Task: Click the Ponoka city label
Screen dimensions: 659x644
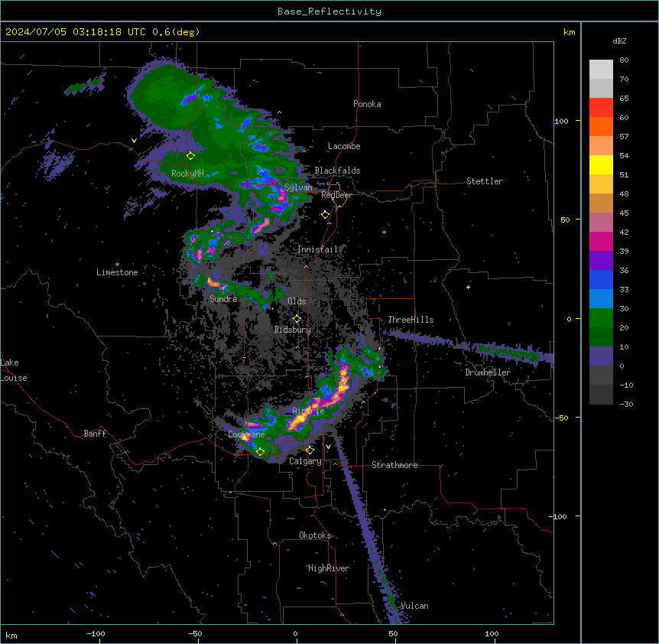Action: tap(367, 104)
